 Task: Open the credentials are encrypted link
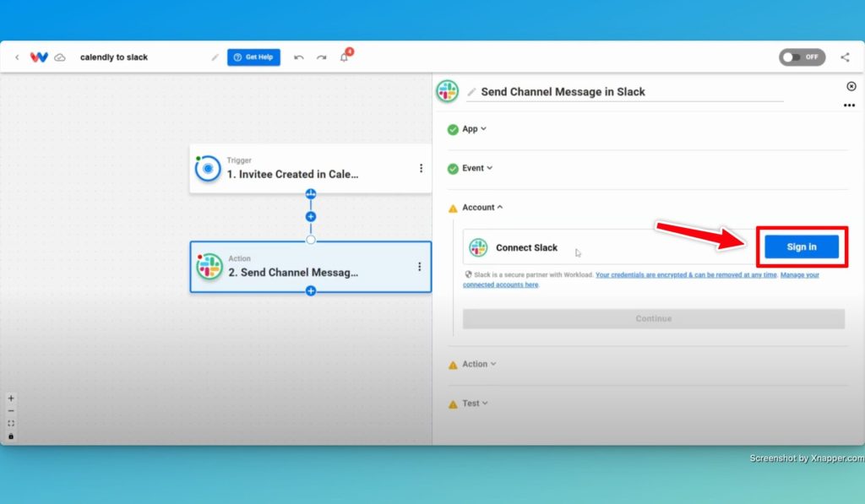click(x=686, y=275)
